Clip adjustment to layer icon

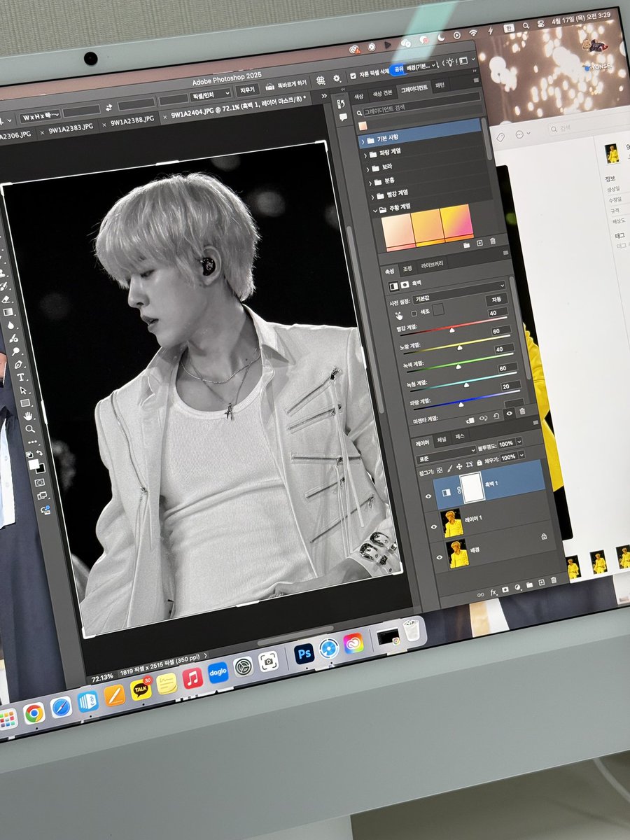coord(470,420)
